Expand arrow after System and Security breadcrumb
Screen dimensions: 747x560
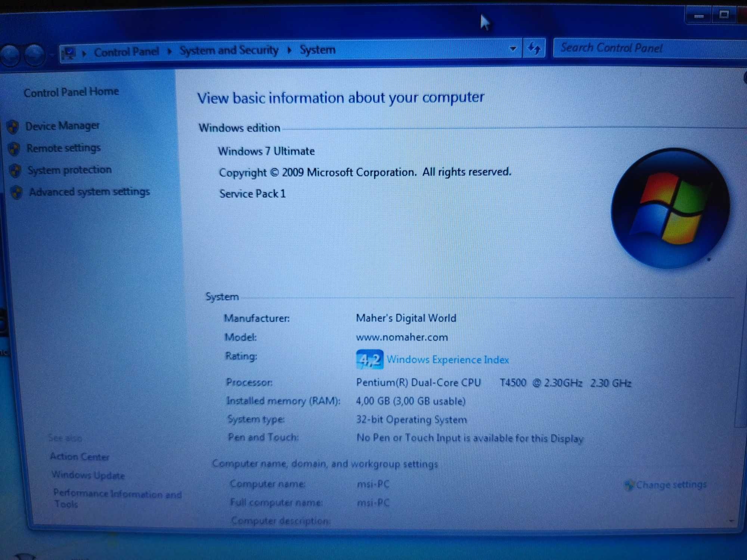pos(289,50)
